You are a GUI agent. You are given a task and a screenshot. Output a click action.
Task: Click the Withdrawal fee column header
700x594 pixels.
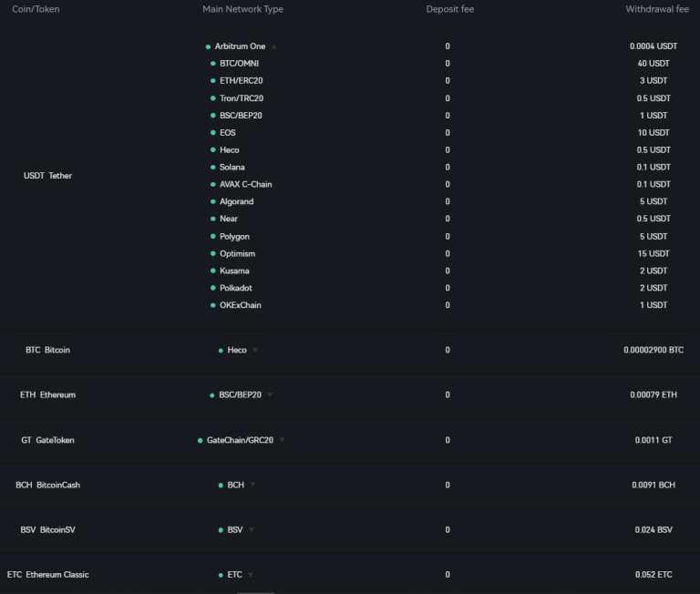657,9
